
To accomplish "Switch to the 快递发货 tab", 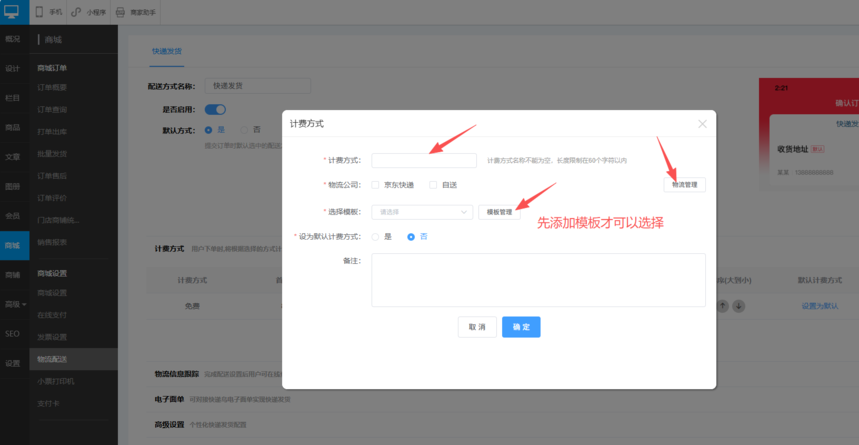I will point(166,50).
